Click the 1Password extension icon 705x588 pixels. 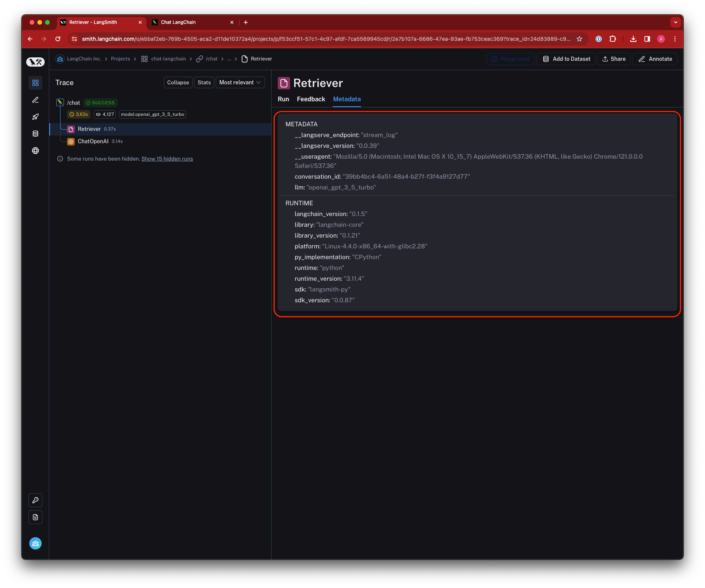click(x=599, y=39)
